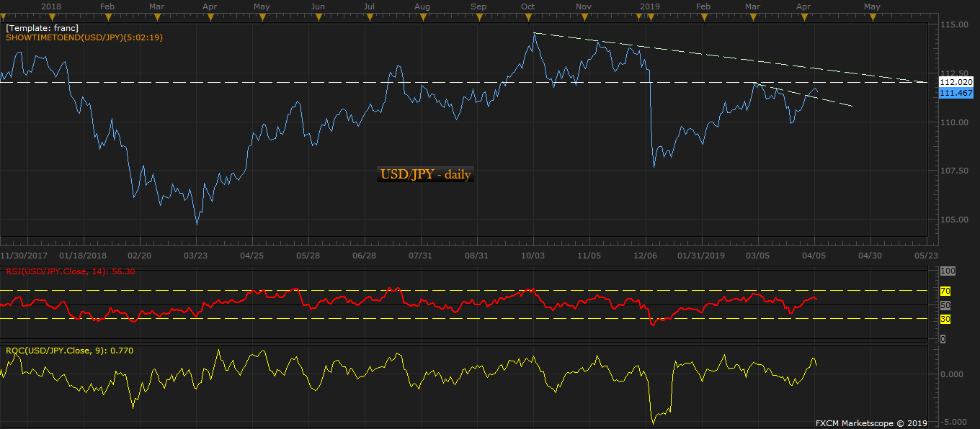
Task: Click the 112.020 horizontal line price tag
Action: point(956,82)
